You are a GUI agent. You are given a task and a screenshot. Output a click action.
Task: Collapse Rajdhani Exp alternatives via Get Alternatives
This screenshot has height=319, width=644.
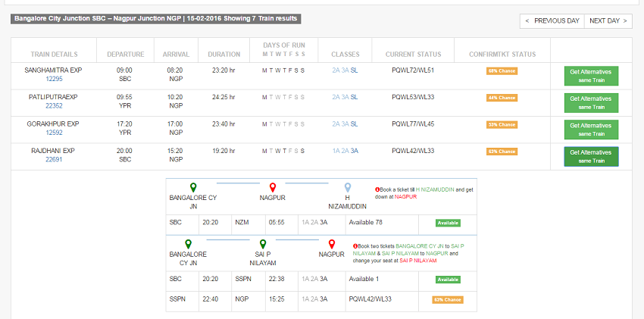point(591,156)
